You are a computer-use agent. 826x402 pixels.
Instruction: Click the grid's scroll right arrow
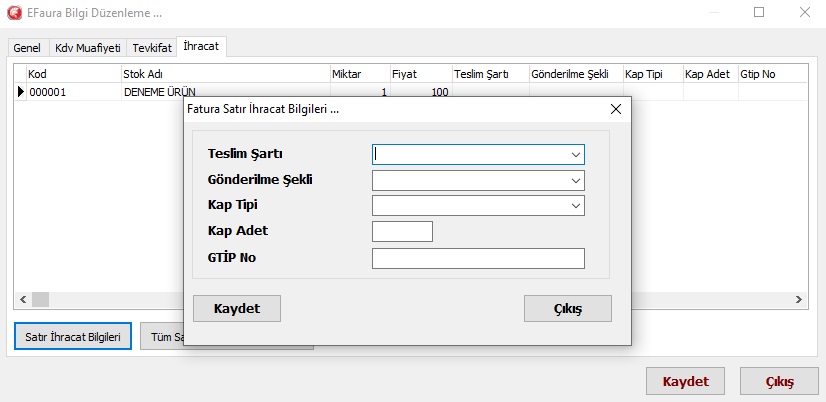pyautogui.click(x=799, y=299)
